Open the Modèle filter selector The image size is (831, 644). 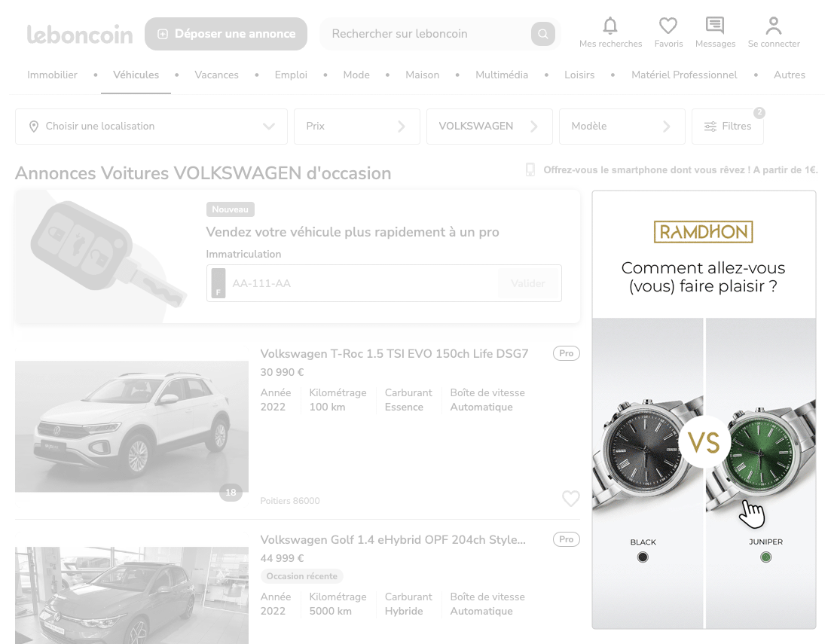622,127
